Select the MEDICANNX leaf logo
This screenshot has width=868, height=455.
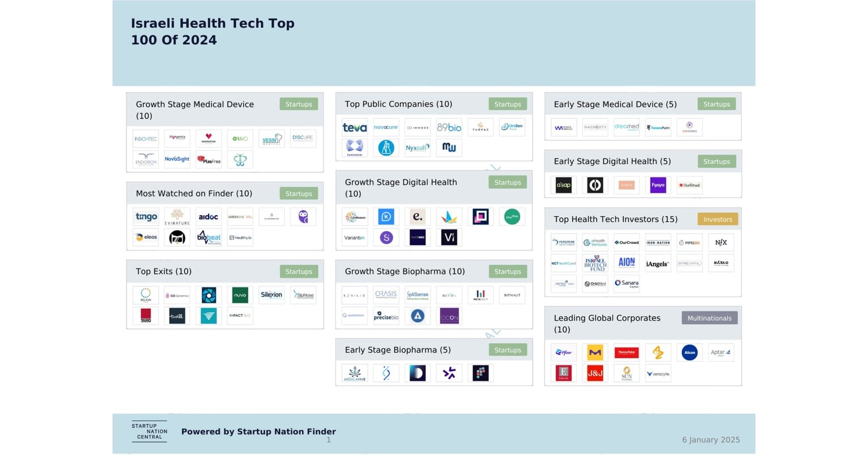point(355,373)
